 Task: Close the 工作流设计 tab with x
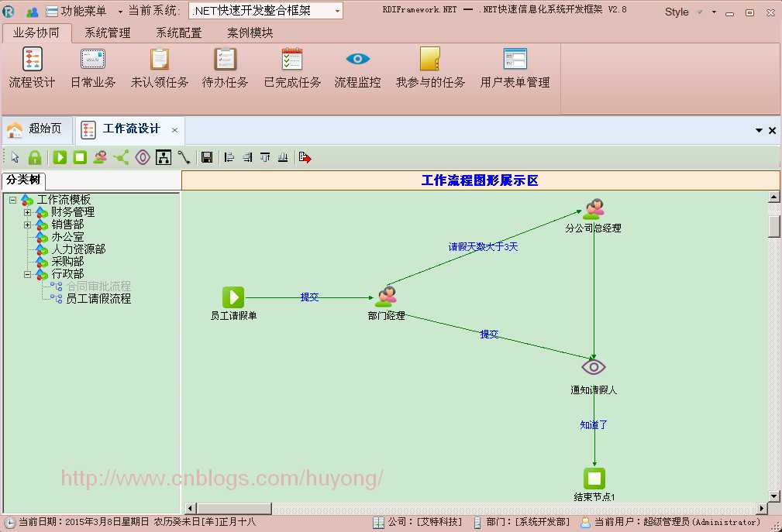(174, 130)
